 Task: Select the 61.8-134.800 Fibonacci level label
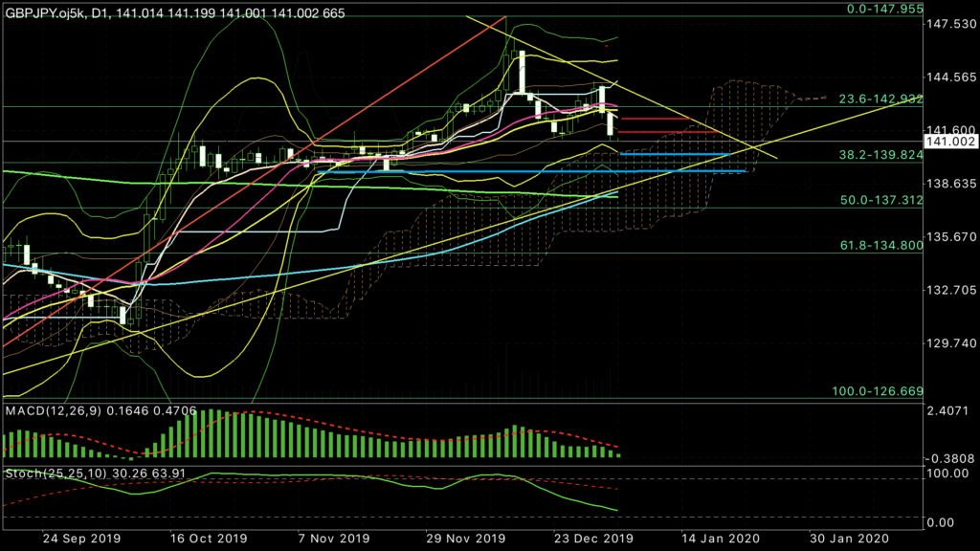click(881, 246)
